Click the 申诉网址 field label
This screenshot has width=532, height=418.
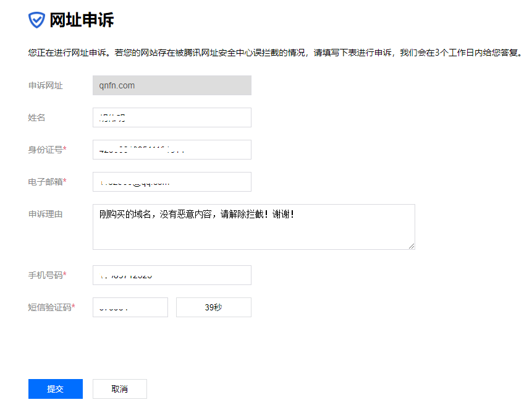(46, 85)
